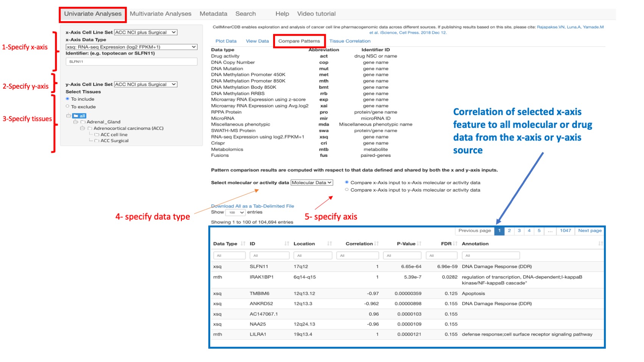
Task: Select 'Compare x-Axis input to y-Axis molecular data'
Action: pyautogui.click(x=346, y=189)
